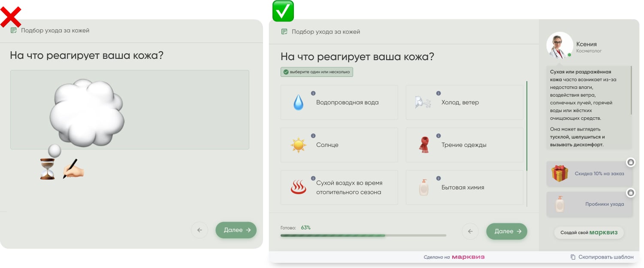The width and height of the screenshot is (644, 268).
Task: Click the back arrow to return
Action: coord(470,231)
